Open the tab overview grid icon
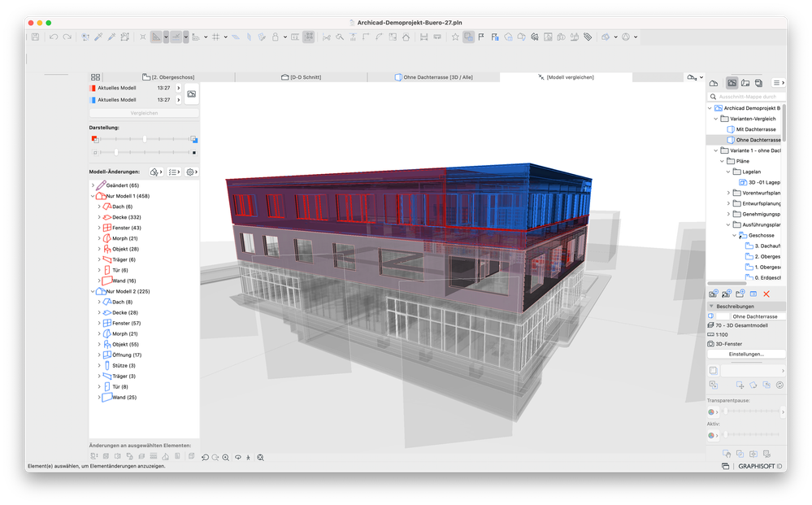Image resolution: width=812 pixels, height=505 pixels. tap(95, 77)
